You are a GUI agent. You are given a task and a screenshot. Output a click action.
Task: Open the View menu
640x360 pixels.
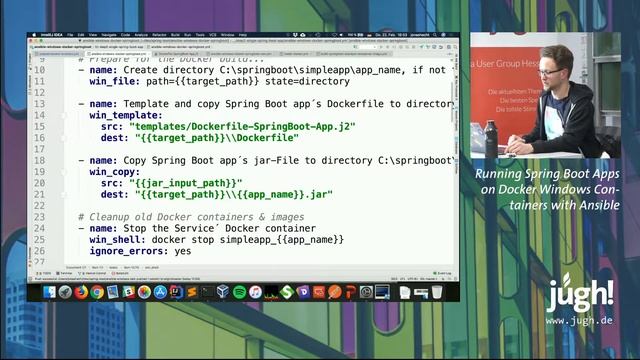pos(93,35)
